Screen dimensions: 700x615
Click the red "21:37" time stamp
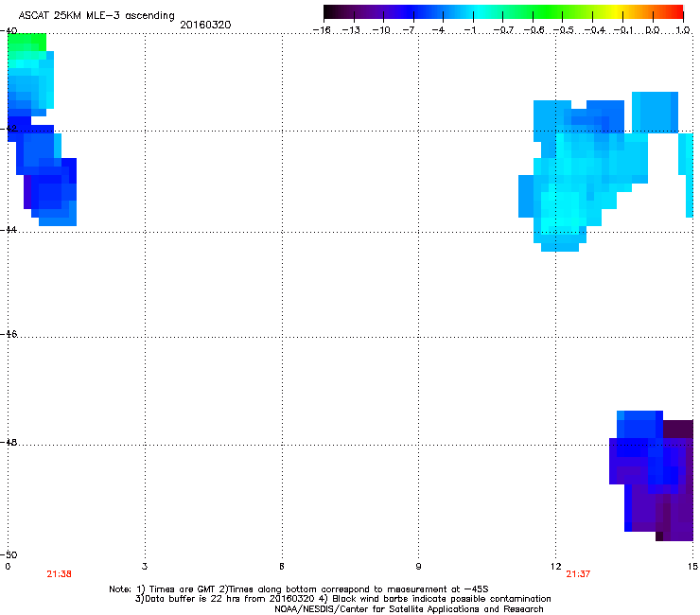pyautogui.click(x=578, y=574)
